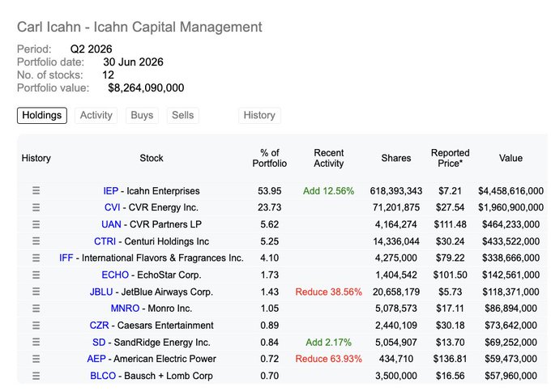Open the Buys tab
This screenshot has height=392, width=551.
click(x=142, y=115)
